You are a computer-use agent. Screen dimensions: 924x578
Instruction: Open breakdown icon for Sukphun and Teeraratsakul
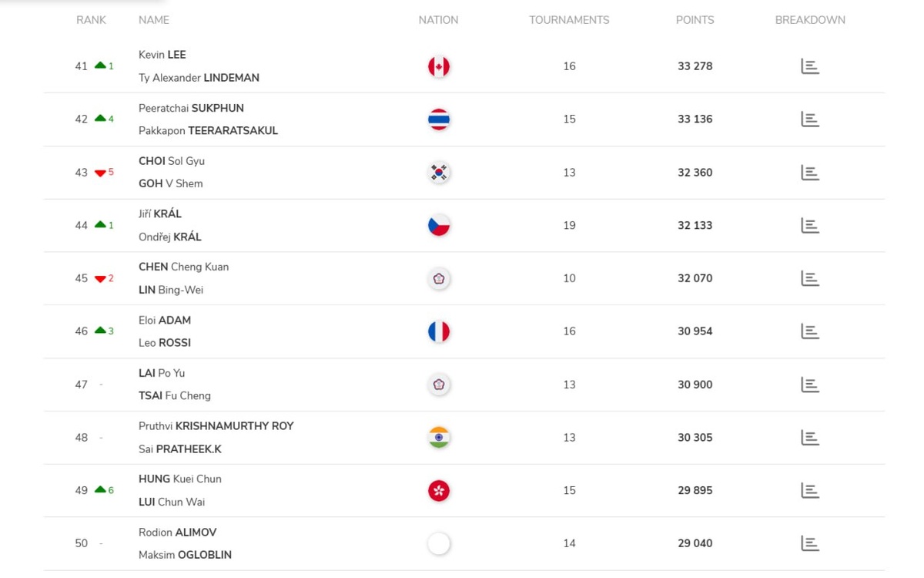point(809,119)
